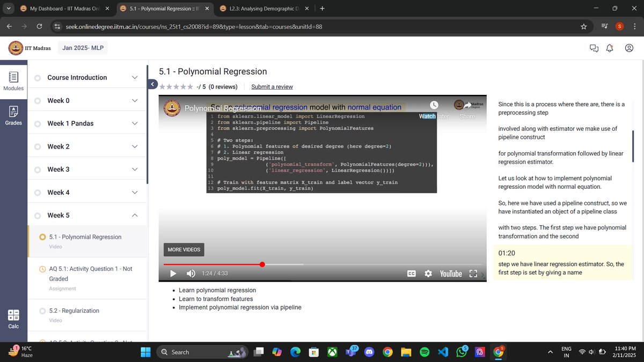Toggle closed captions on video
The width and height of the screenshot is (644, 362).
[x=412, y=274]
